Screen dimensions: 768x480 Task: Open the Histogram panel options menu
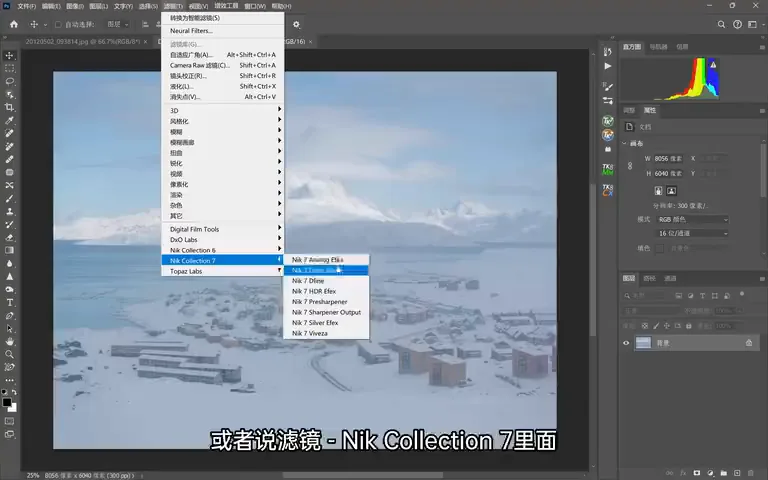[x=762, y=47]
